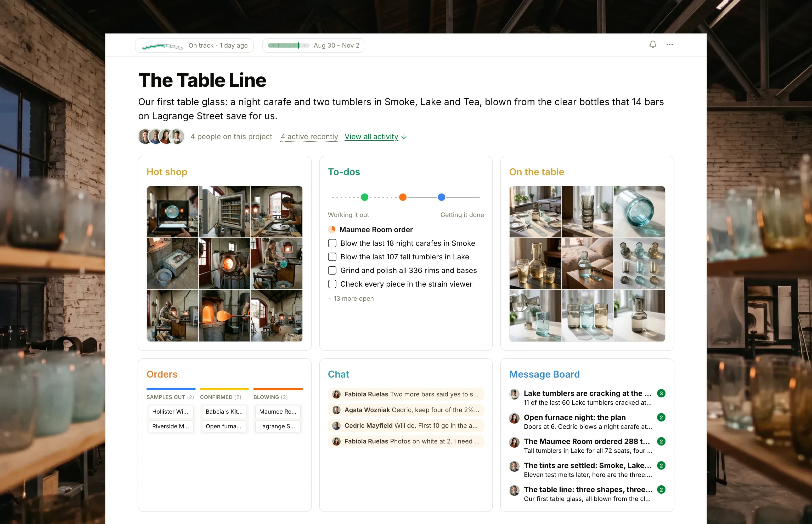Click the orange dot on the hill chart
Screen dimensions: 812x524
[x=403, y=197]
